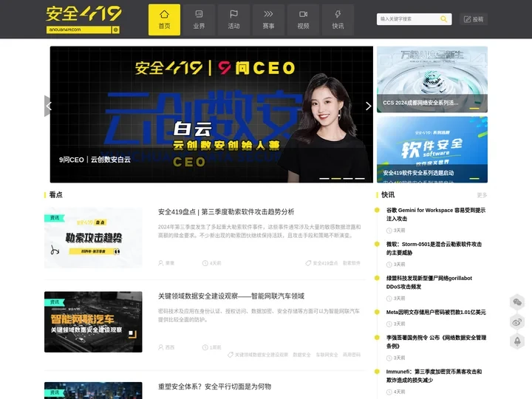Click the flag icon in 活动 tab

point(233,14)
